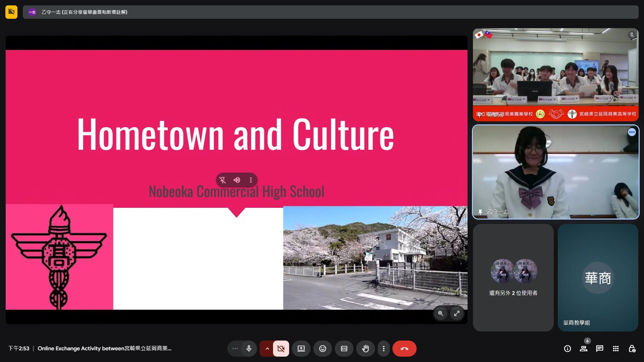Leave the call with the red hang-up button
The height and width of the screenshot is (362, 644).
pyautogui.click(x=405, y=349)
